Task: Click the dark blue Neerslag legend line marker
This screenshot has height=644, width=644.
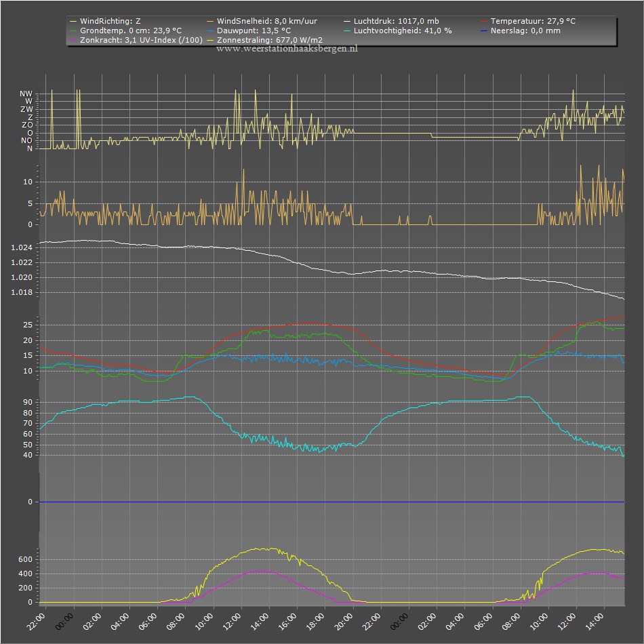Action: pos(484,31)
